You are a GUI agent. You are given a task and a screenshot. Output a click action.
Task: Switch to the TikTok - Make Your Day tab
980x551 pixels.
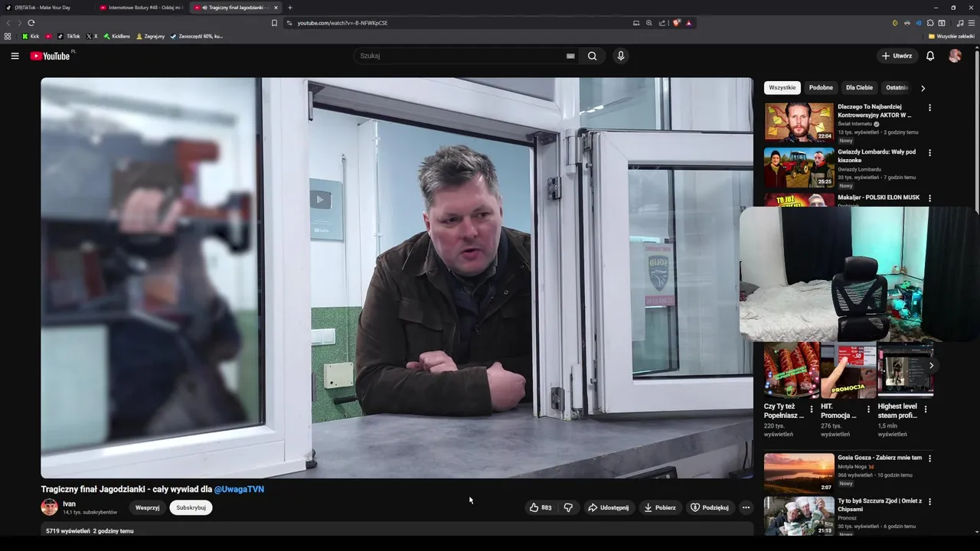46,8
